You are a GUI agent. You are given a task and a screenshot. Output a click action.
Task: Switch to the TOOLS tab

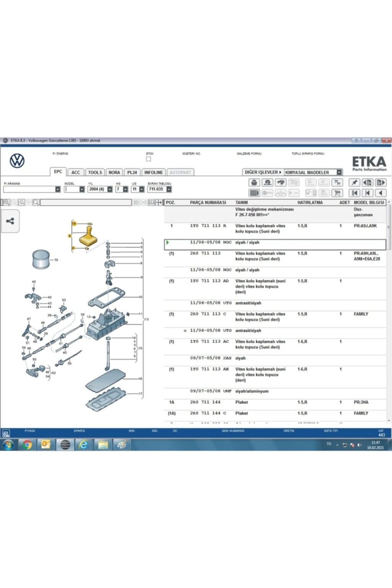pyautogui.click(x=95, y=172)
